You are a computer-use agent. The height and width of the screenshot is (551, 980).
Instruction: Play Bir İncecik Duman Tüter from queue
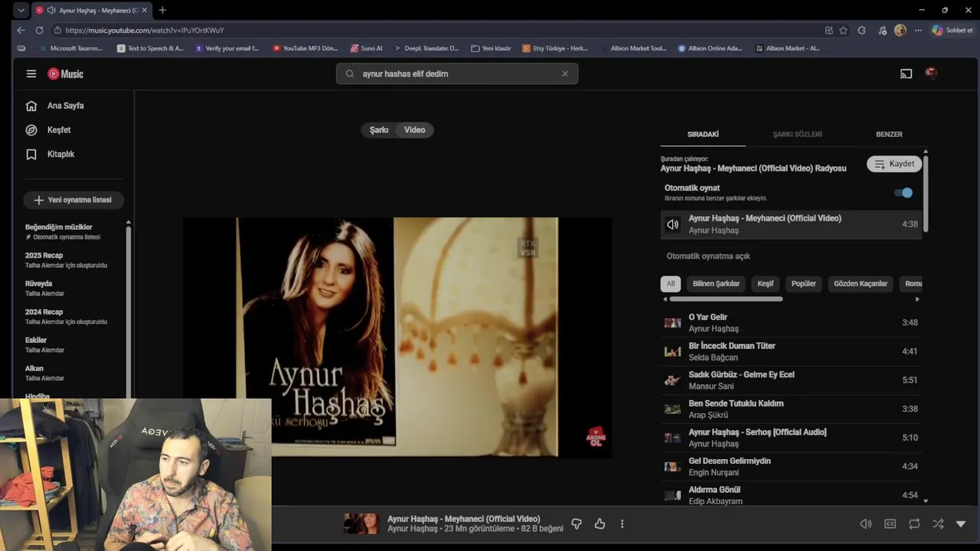[791, 351]
